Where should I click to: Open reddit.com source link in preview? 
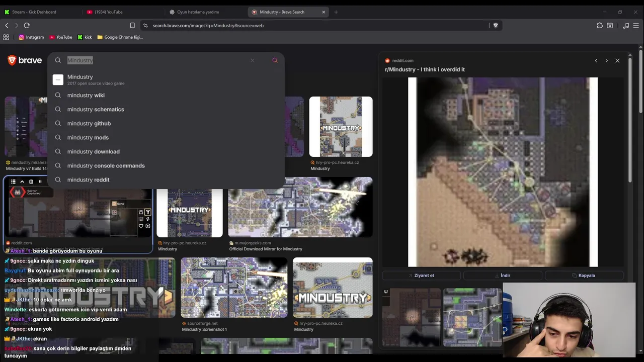pos(399,60)
